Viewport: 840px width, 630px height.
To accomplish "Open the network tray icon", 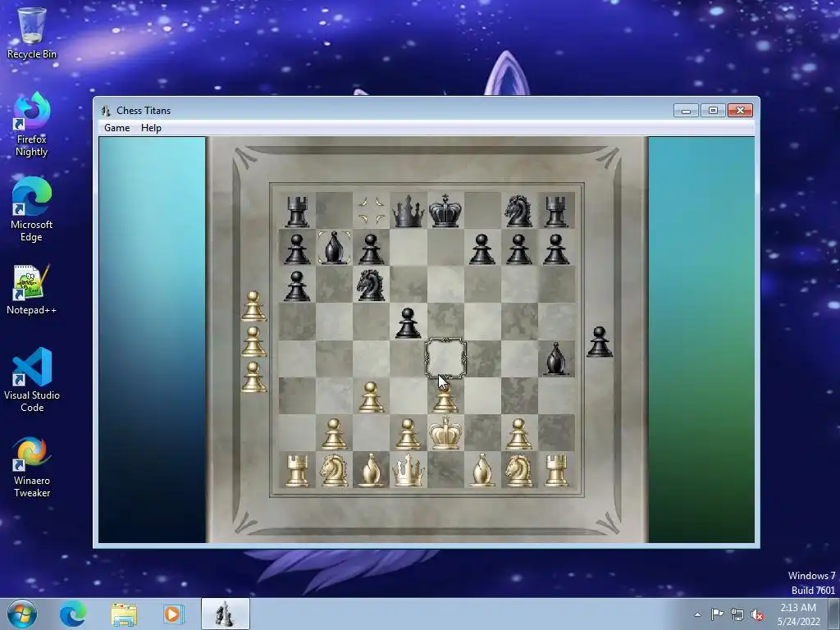I will coord(737,614).
